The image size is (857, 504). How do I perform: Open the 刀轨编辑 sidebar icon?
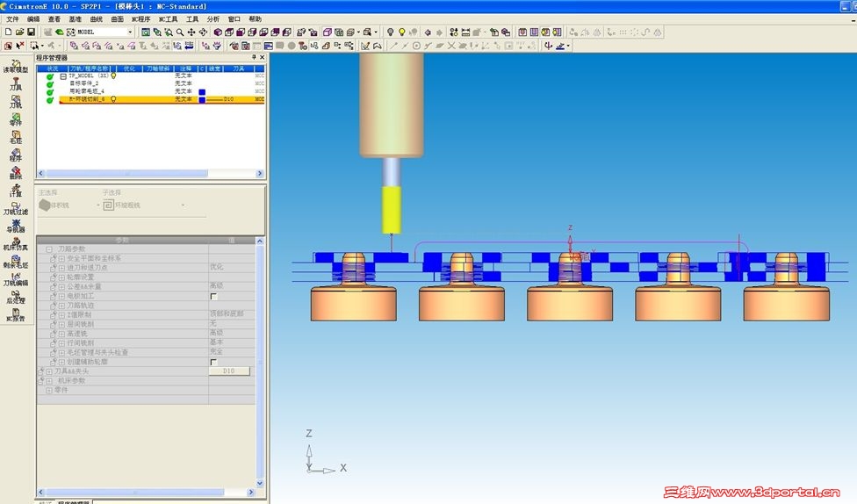15,279
